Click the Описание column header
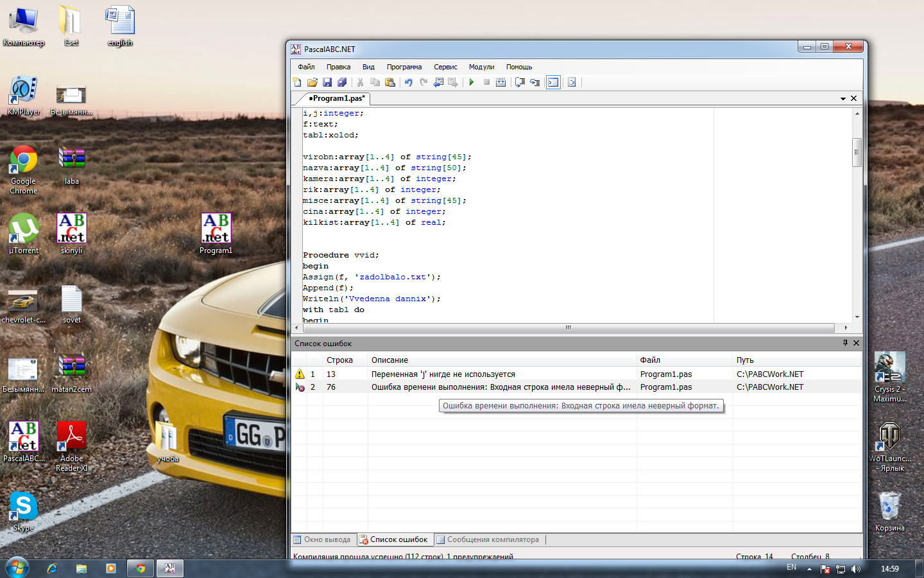The height and width of the screenshot is (578, 924). tap(389, 360)
